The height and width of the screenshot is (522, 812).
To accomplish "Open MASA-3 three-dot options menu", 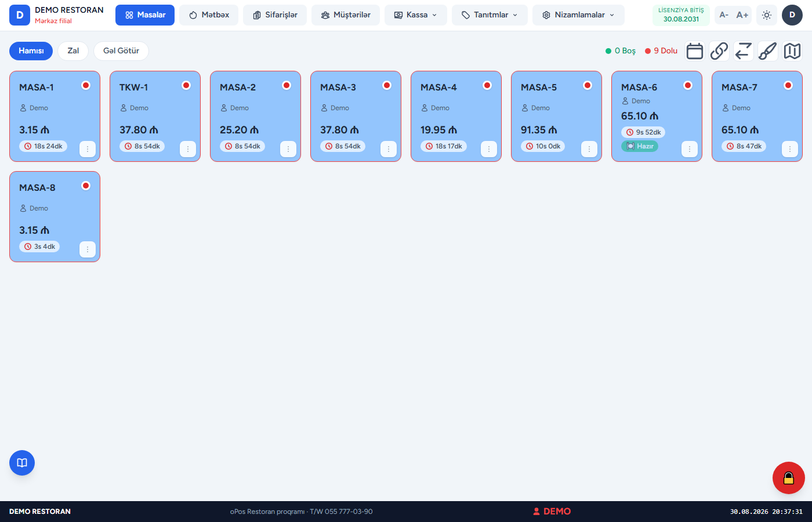I will coord(389,149).
